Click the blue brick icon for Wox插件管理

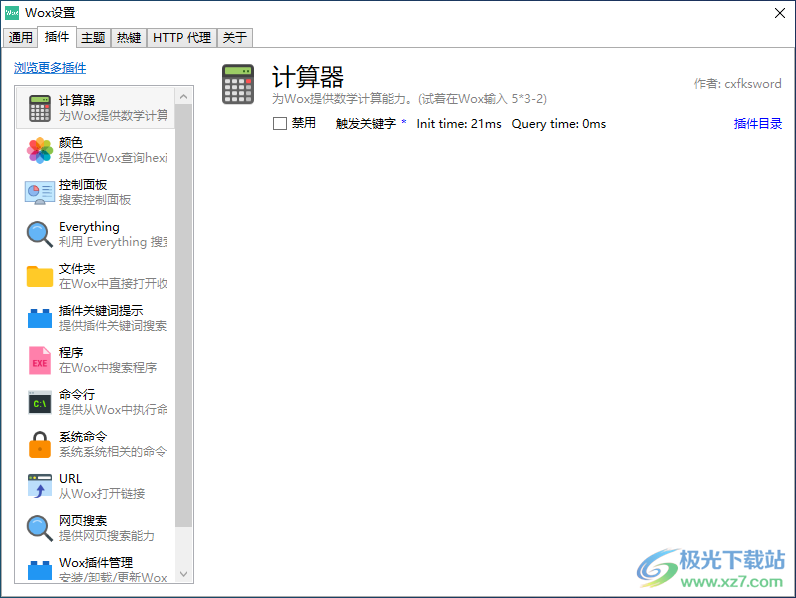point(40,570)
